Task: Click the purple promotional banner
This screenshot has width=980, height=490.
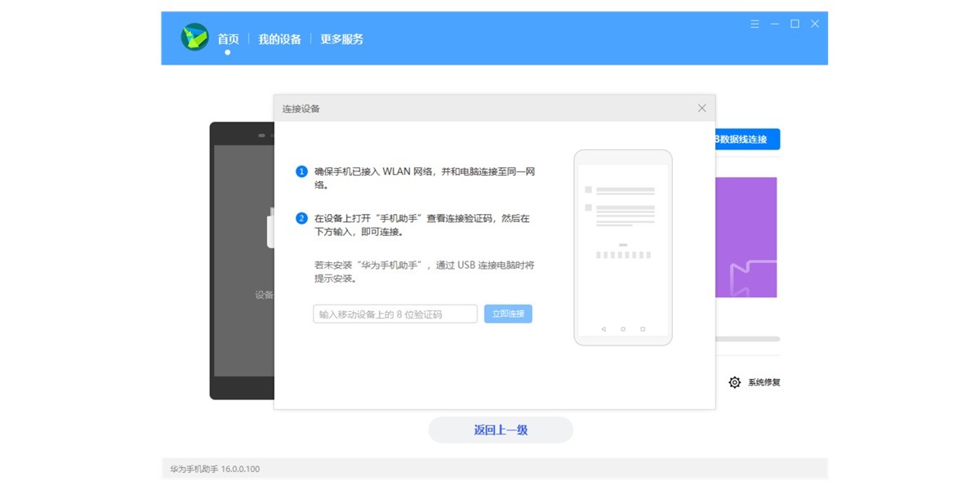Action: (748, 237)
